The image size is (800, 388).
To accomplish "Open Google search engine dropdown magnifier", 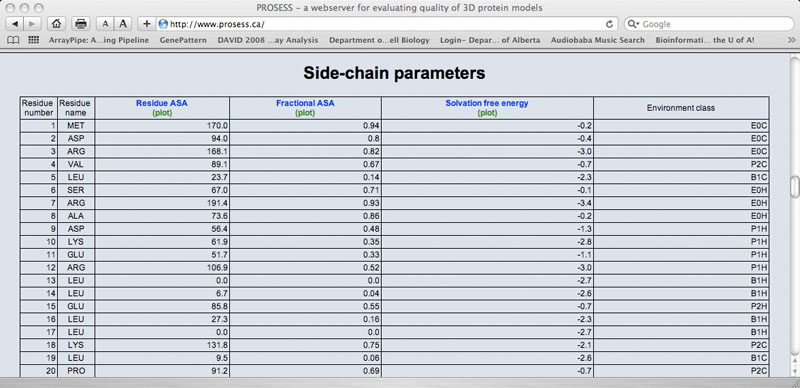I will (x=633, y=24).
